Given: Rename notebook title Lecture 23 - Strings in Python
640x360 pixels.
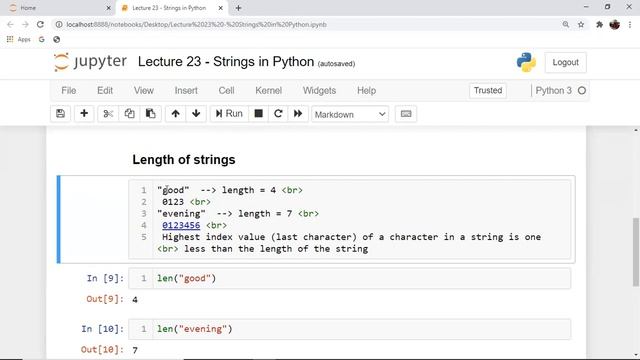Looking at the screenshot, I should coord(226,62).
